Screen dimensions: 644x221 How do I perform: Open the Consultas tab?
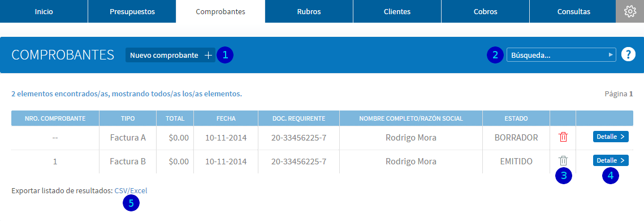coord(574,11)
